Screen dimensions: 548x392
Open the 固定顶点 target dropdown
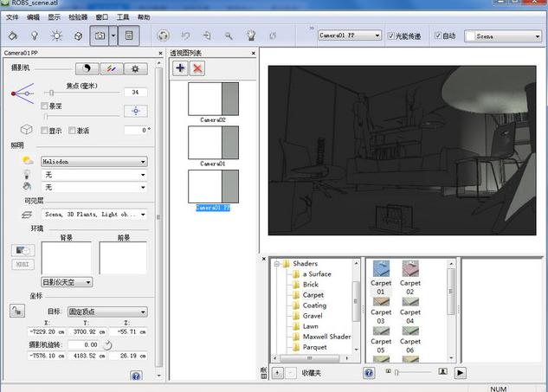(107, 312)
